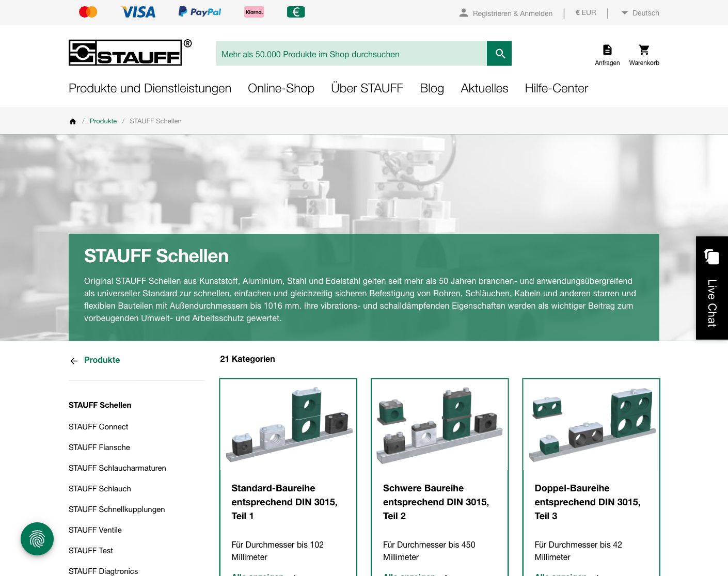Open Produkte und Dienstleistungen menu
This screenshot has height=576, width=728.
[x=150, y=88]
